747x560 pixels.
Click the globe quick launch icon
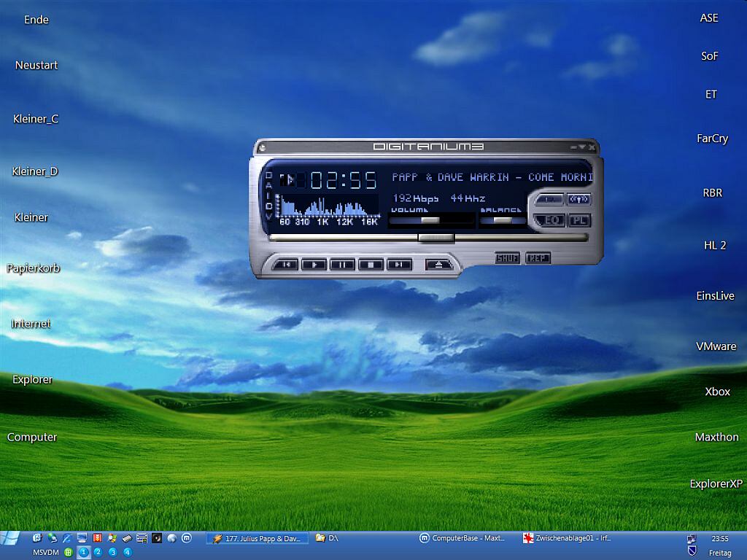point(172,538)
